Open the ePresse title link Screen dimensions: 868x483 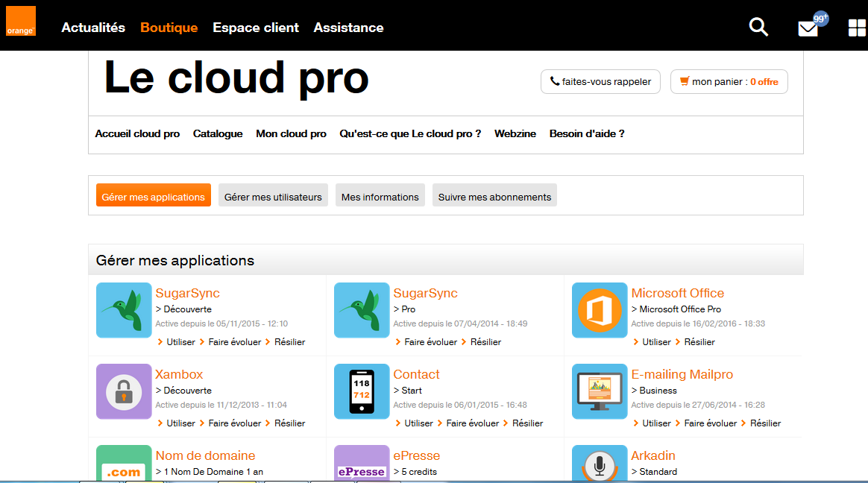pyautogui.click(x=417, y=456)
